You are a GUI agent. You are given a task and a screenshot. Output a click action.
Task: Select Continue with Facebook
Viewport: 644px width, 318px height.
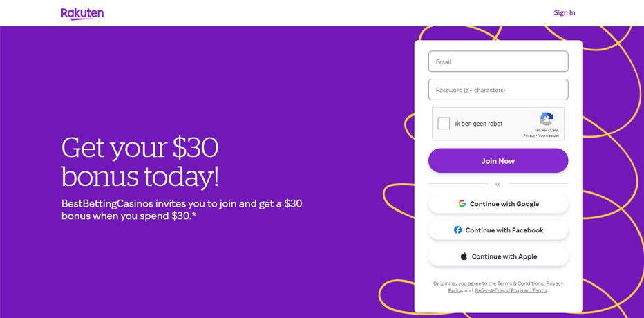498,230
